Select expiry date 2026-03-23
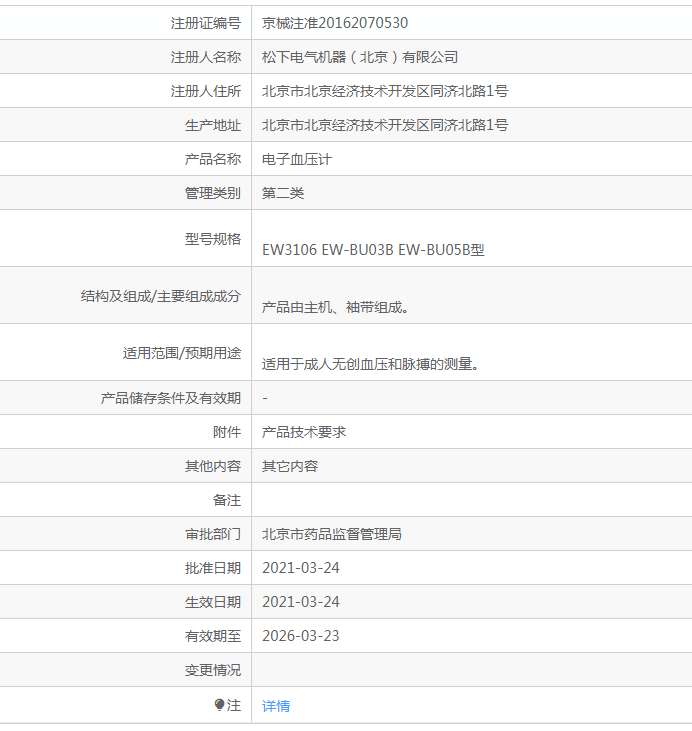The height and width of the screenshot is (731, 692). [301, 636]
